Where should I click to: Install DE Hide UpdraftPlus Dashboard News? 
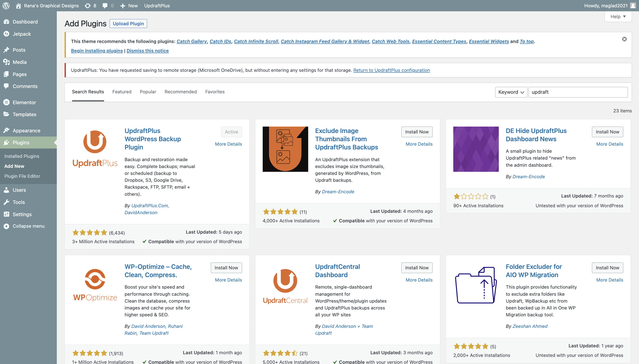point(607,132)
